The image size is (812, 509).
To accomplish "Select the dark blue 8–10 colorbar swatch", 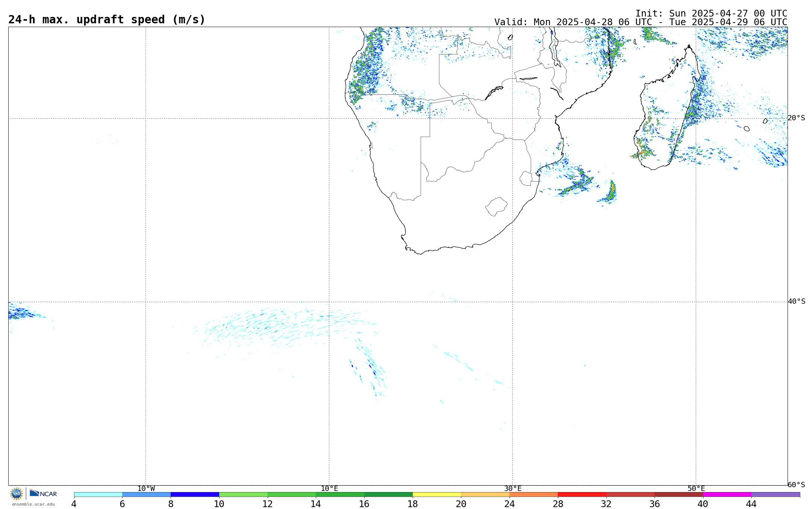I will (x=195, y=495).
